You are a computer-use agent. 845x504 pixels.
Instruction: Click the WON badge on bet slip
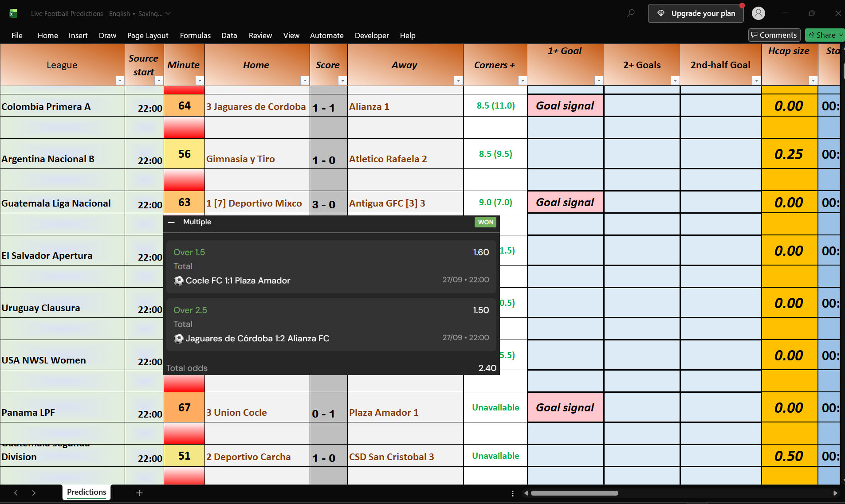point(485,222)
